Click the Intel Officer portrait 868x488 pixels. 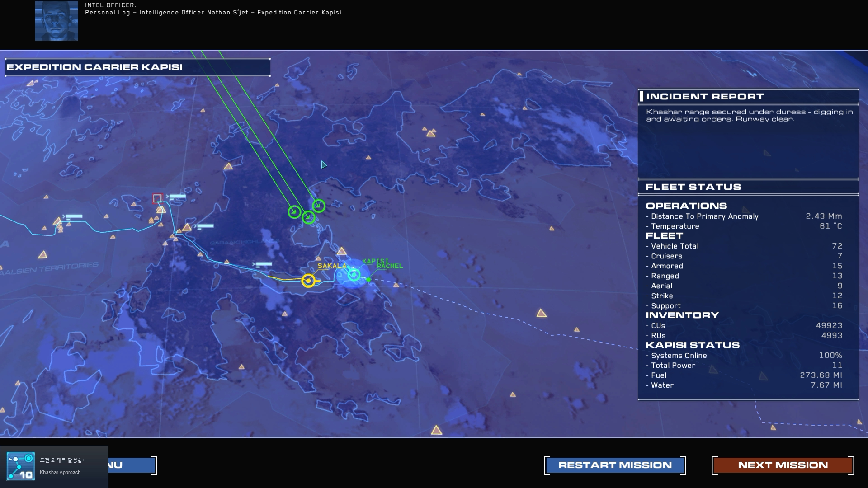pyautogui.click(x=57, y=21)
